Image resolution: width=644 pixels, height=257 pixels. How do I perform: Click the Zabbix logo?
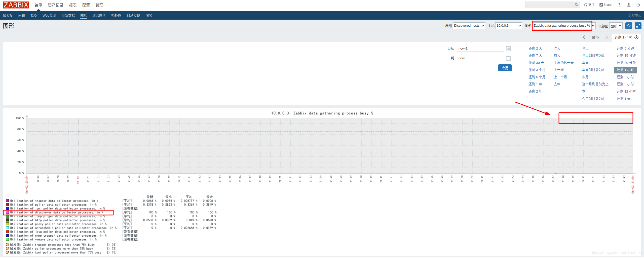pyautogui.click(x=16, y=5)
